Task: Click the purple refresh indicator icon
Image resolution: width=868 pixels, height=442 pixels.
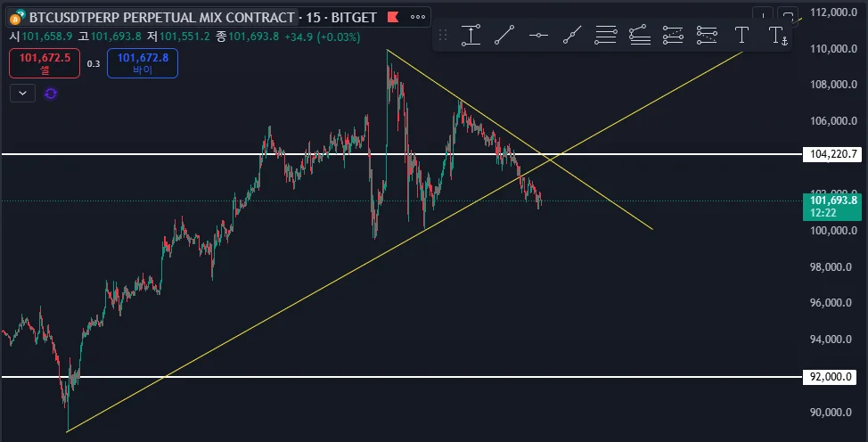Action: point(51,94)
